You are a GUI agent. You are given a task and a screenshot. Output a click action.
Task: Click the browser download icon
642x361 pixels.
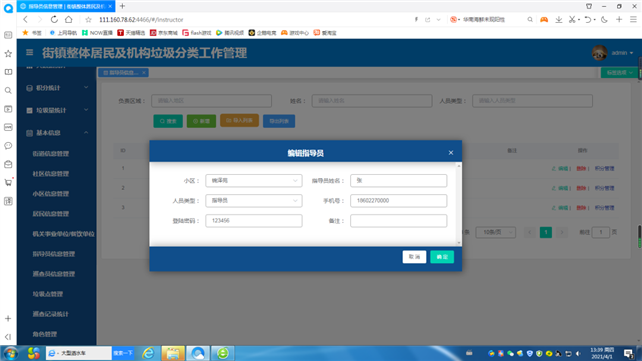(x=558, y=19)
